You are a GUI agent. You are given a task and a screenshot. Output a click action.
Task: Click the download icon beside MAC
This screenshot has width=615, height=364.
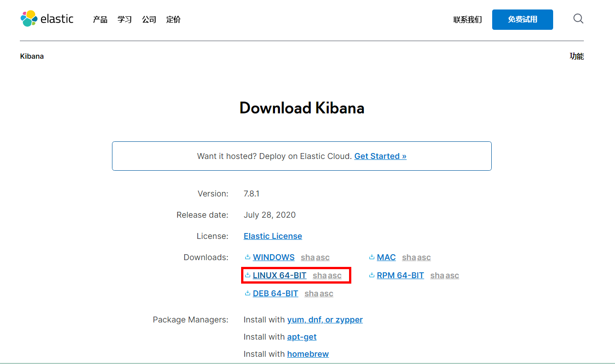coord(372,257)
